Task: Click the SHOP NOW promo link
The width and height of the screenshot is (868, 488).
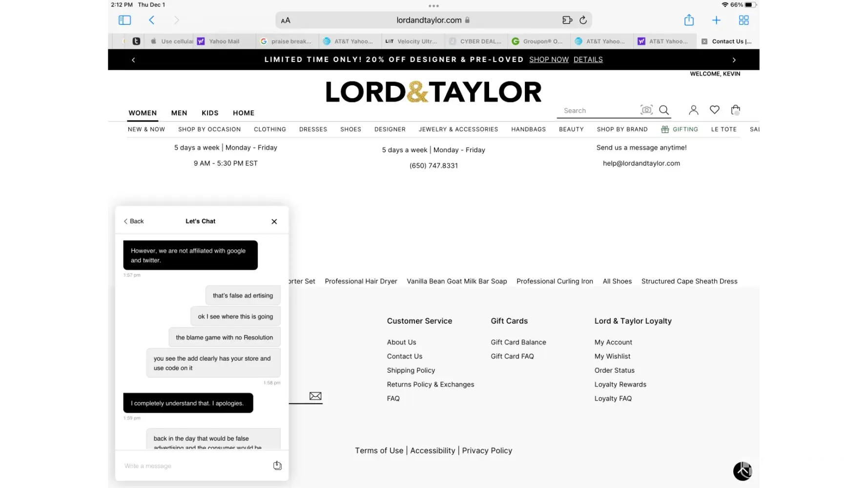Action: pos(549,60)
